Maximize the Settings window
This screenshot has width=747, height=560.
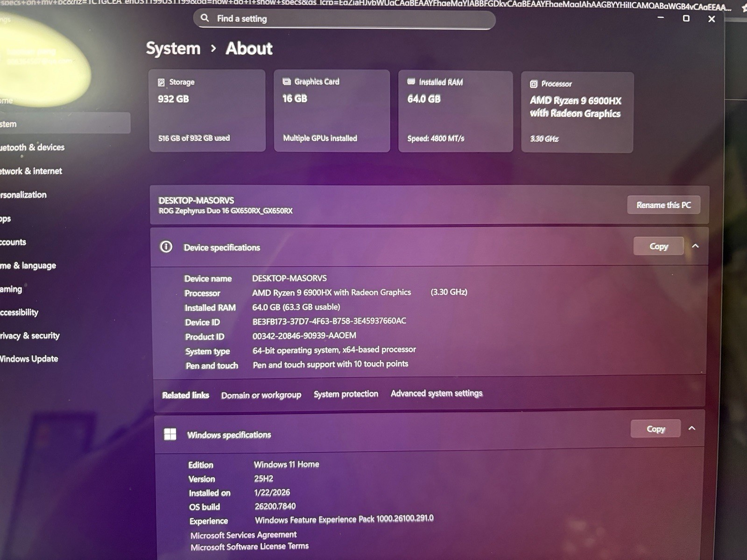coord(686,18)
